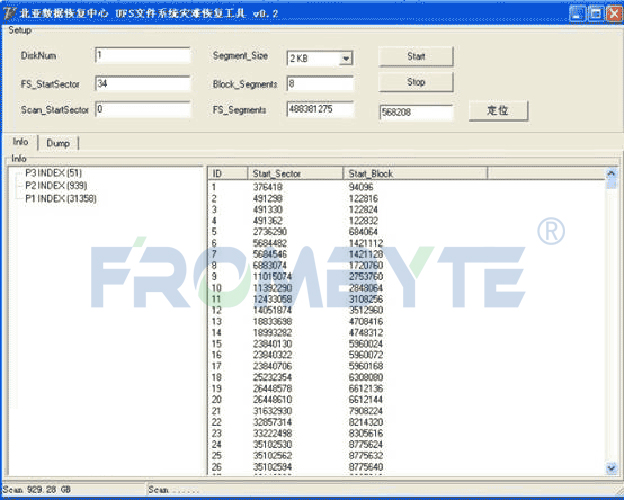Open the Segment_Size dropdown arrow

(x=346, y=58)
